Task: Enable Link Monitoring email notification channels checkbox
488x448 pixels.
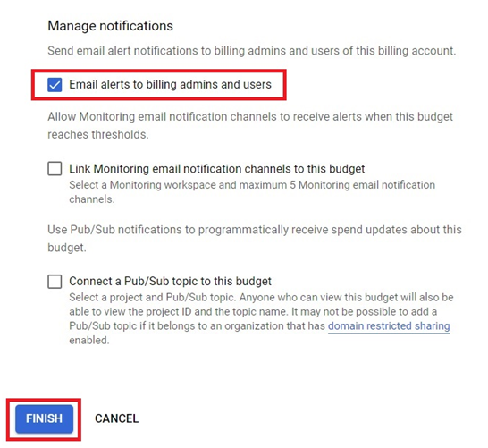Action: 55,169
